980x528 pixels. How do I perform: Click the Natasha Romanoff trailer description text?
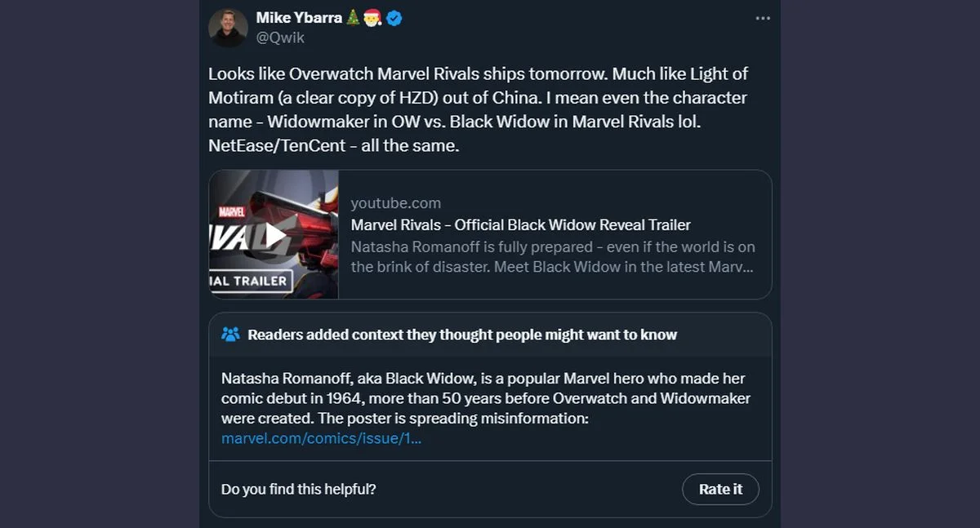pos(552,256)
